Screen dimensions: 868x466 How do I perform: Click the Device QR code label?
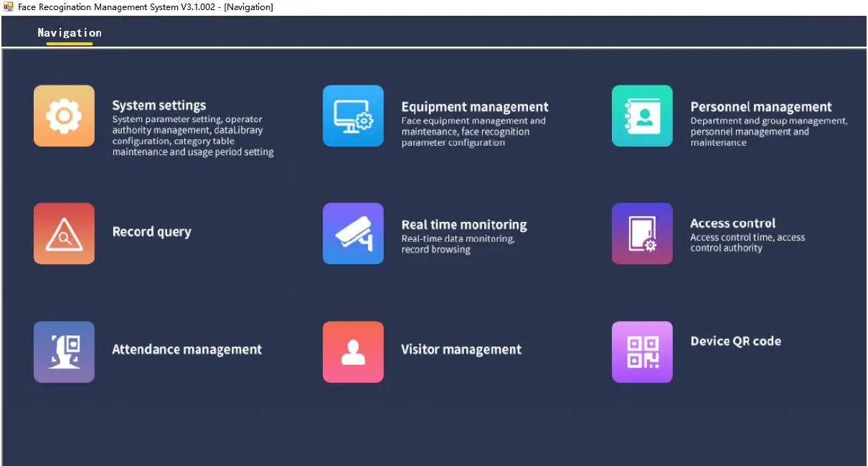tap(736, 341)
